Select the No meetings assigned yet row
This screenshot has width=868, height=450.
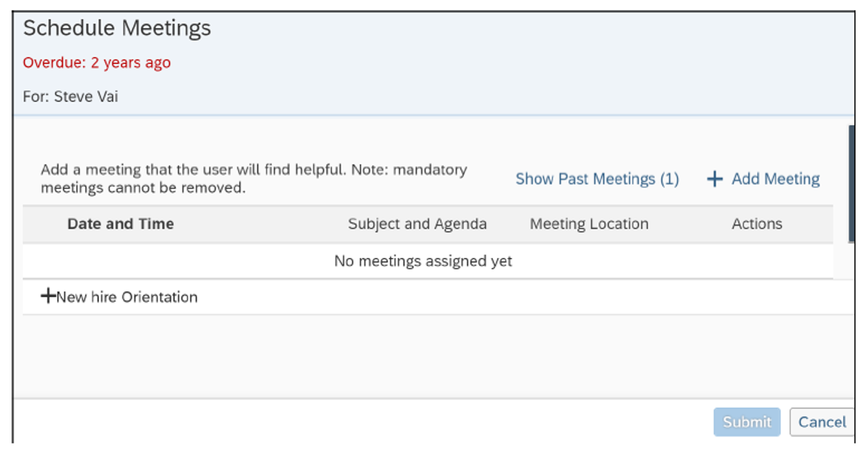(422, 261)
